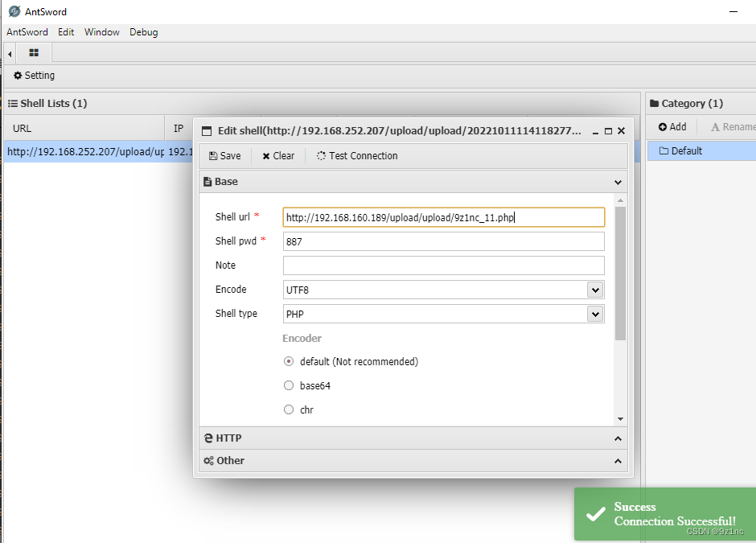Open the Shell type PHP dropdown

coord(595,314)
